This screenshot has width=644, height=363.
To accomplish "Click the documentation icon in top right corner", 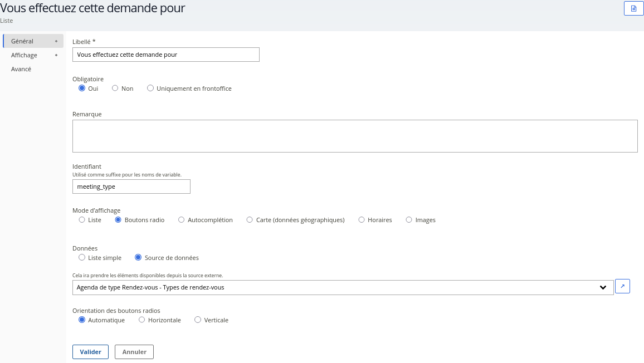I will tap(633, 8).
